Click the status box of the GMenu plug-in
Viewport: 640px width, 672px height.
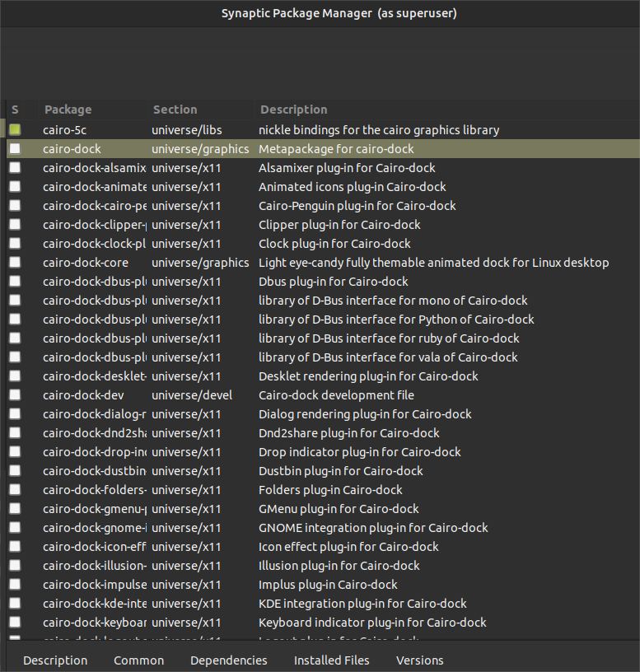pos(15,509)
